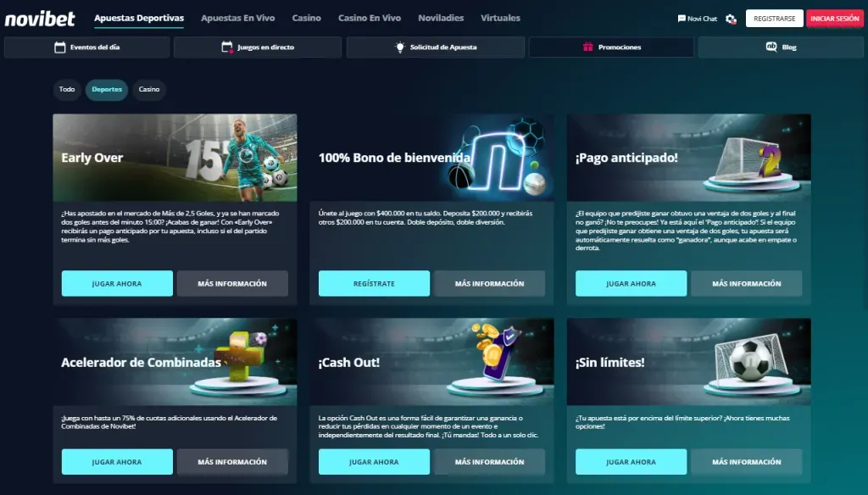Select the Deportes filter pill
The image size is (868, 495).
107,90
